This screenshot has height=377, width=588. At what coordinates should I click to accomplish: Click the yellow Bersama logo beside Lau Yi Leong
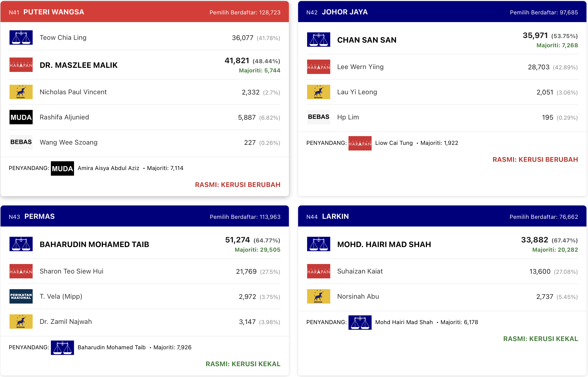click(319, 92)
